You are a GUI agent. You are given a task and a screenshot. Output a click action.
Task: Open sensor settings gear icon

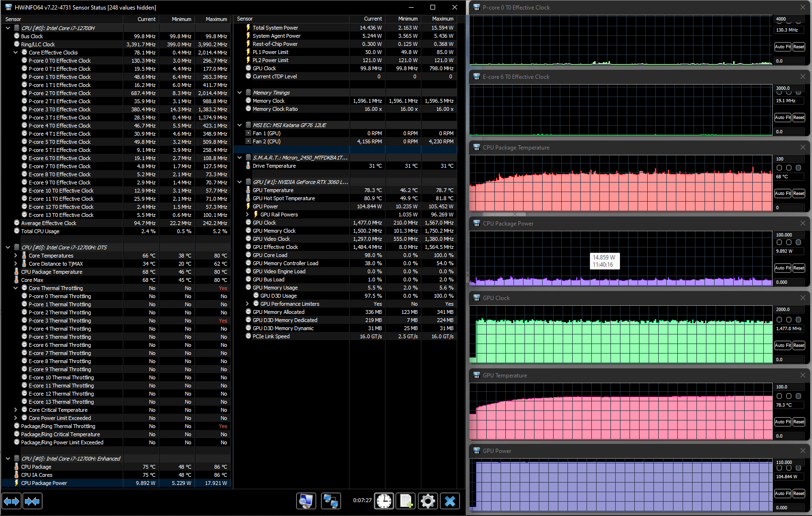click(427, 501)
